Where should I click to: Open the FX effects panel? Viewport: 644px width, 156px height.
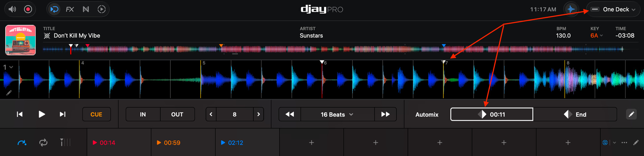click(70, 9)
